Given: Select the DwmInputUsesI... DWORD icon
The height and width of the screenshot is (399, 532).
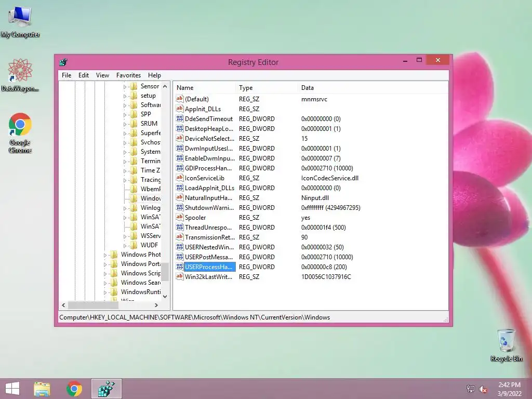Looking at the screenshot, I should pos(179,148).
